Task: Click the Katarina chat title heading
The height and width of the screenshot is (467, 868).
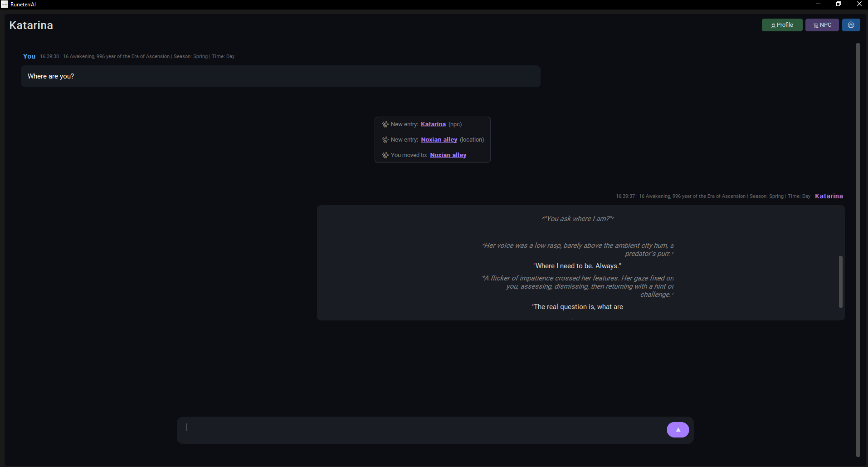Action: point(31,25)
